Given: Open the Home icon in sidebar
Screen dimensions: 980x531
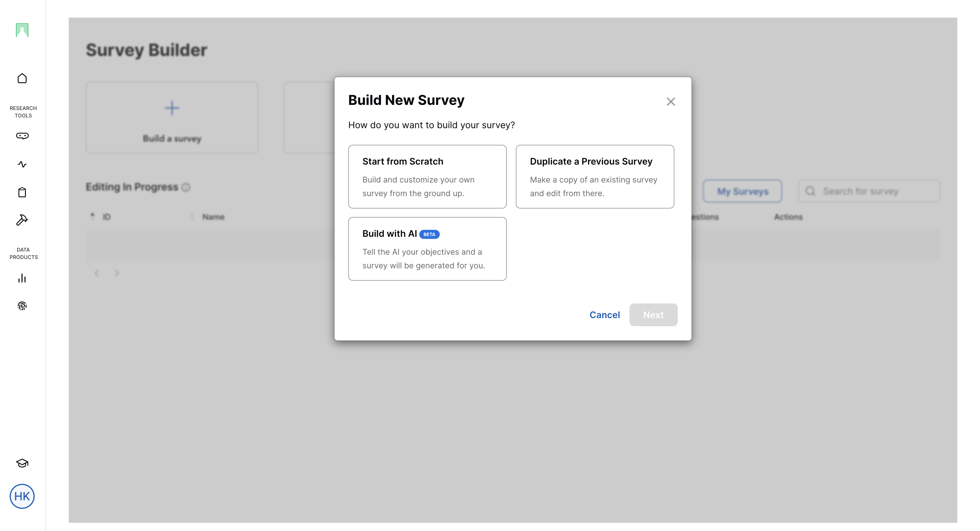Looking at the screenshot, I should click(22, 78).
